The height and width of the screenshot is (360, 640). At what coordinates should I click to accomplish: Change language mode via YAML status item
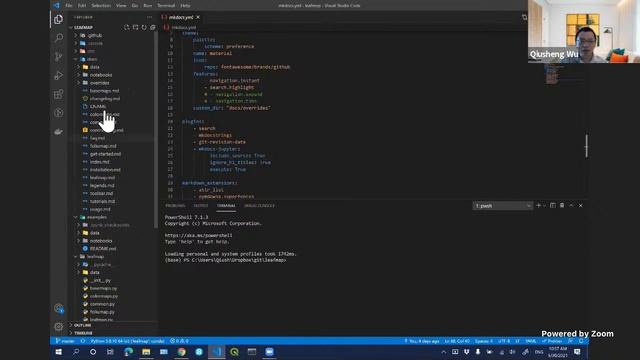tap(531, 341)
